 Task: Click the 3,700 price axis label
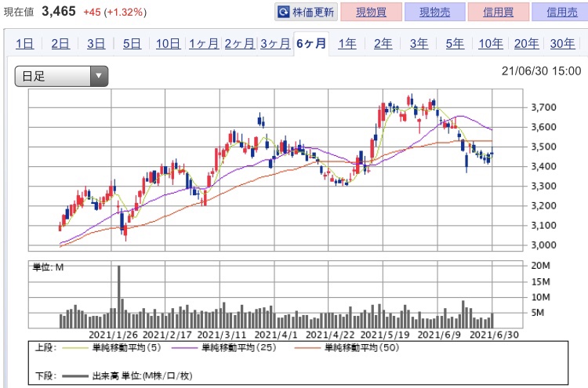tap(543, 107)
